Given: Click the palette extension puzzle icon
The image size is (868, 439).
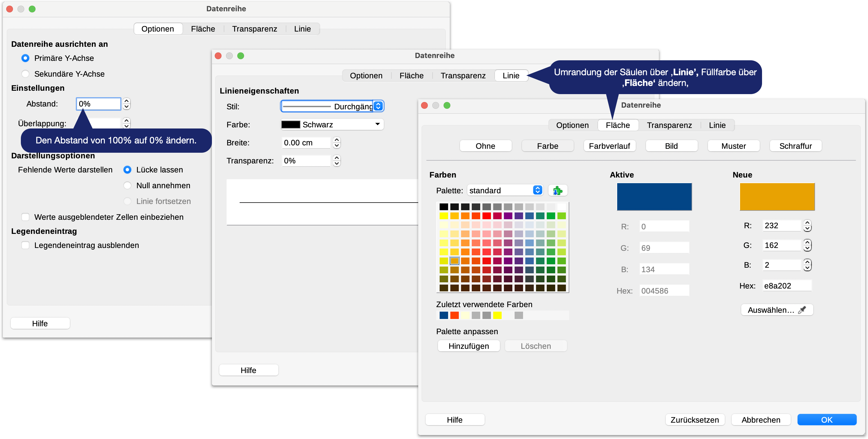Looking at the screenshot, I should pyautogui.click(x=558, y=191).
